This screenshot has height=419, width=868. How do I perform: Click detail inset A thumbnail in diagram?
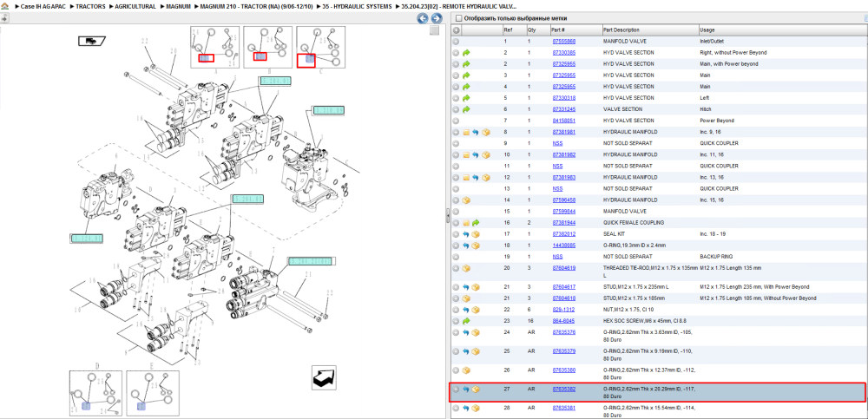click(215, 47)
